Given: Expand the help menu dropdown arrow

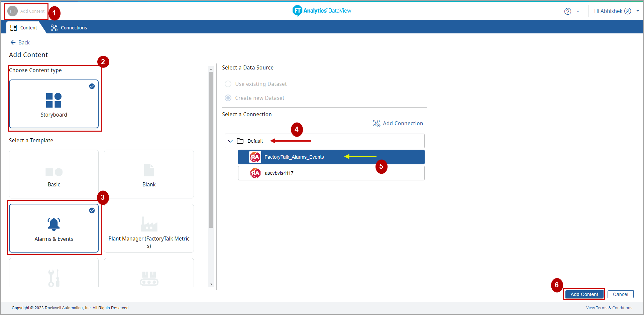Looking at the screenshot, I should coord(578,11).
